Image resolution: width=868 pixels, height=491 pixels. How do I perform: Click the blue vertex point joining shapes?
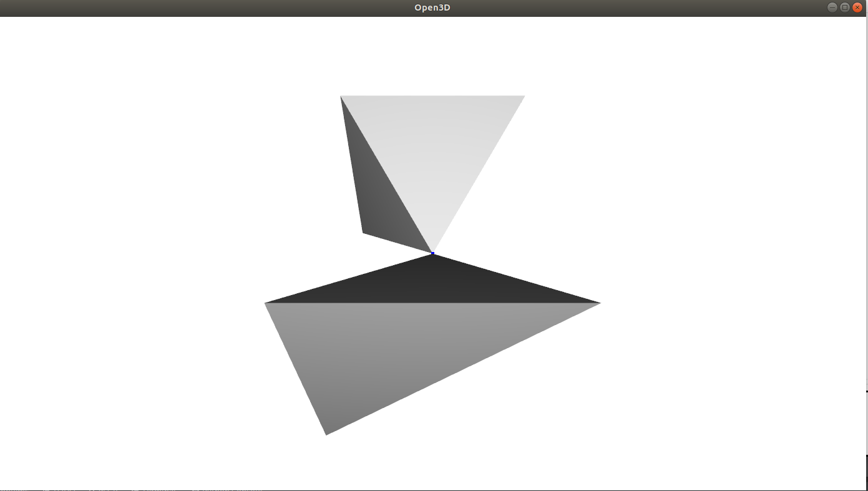point(432,253)
